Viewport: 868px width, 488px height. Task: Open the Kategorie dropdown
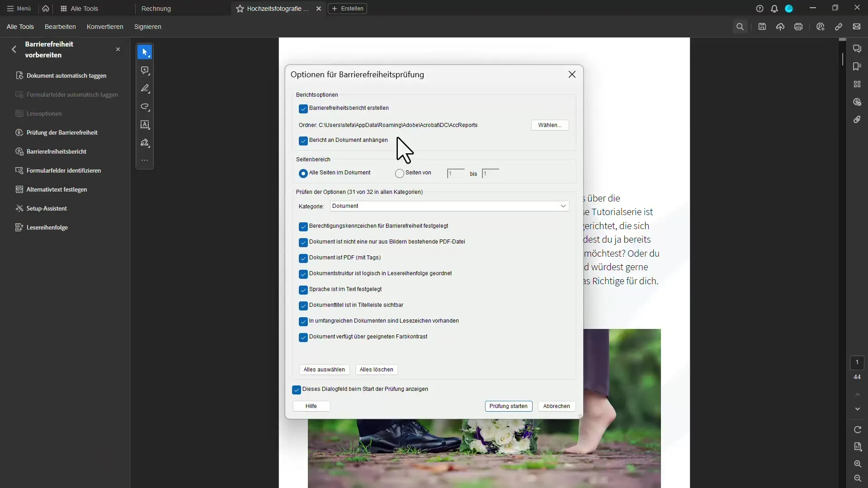click(x=449, y=206)
